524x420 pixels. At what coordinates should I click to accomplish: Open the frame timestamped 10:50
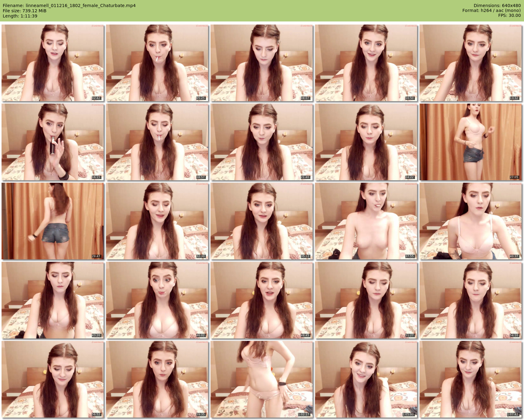point(366,63)
